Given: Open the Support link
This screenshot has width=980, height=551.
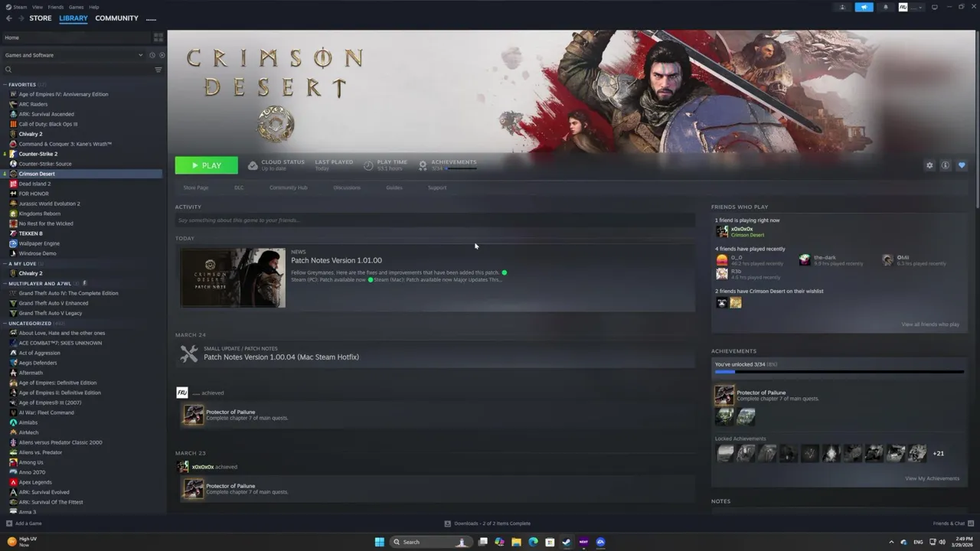Looking at the screenshot, I should tap(437, 187).
